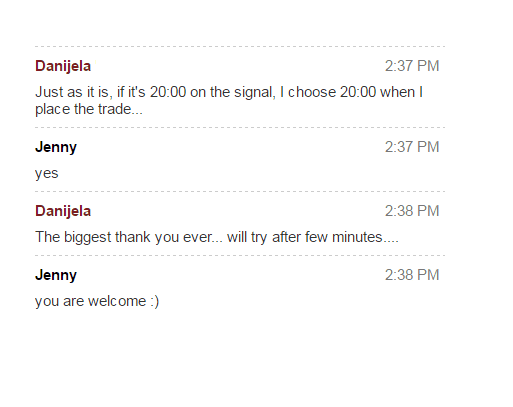
Task: Click the dashed separator above the first Danijela message
Action: coord(240,46)
